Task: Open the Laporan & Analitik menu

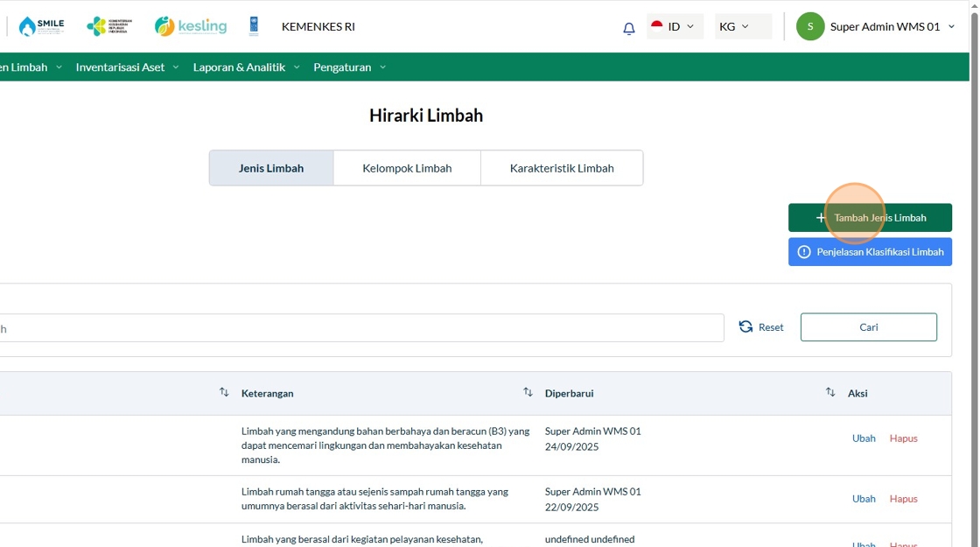Action: coord(246,67)
